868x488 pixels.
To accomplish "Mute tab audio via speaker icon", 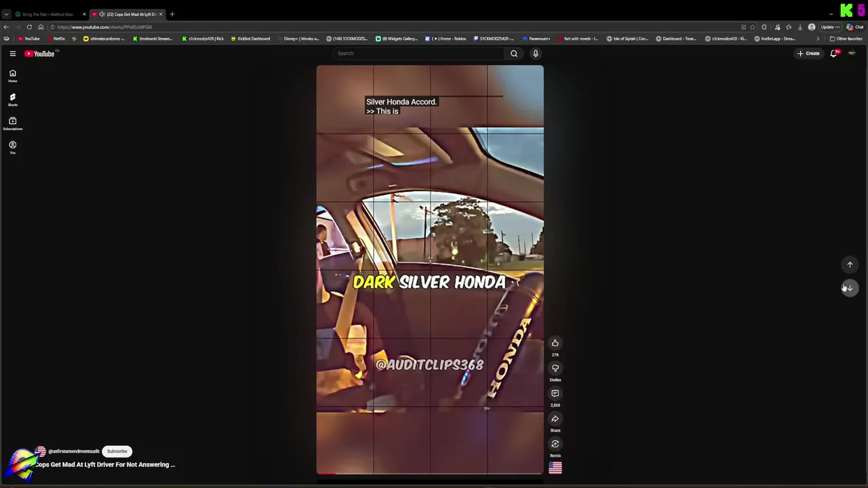I will pyautogui.click(x=101, y=14).
